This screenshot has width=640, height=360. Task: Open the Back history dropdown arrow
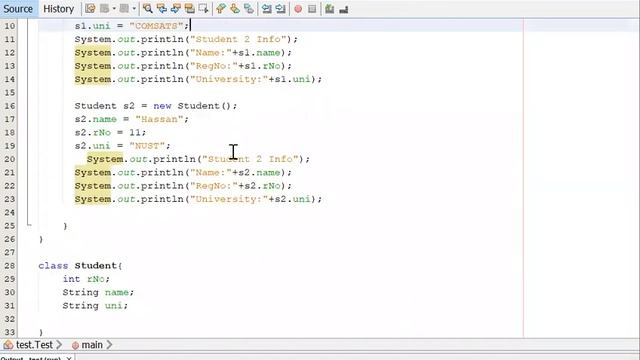(114, 9)
